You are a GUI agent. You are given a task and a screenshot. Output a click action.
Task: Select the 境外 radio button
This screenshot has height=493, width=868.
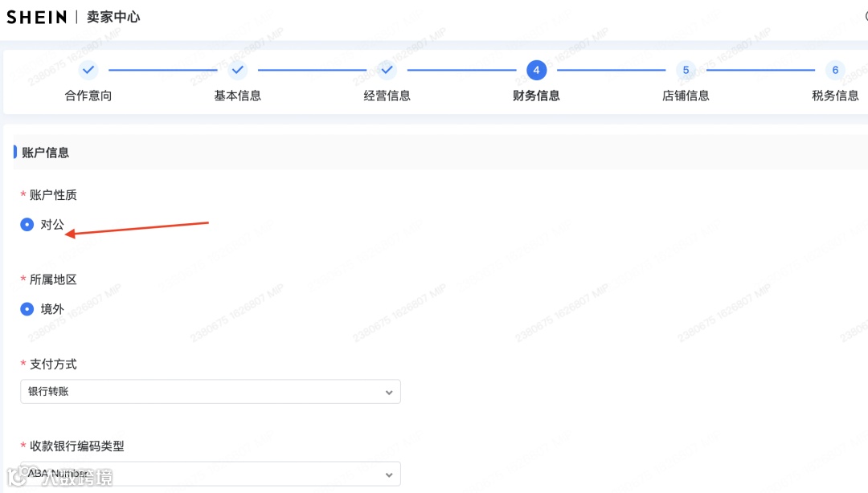click(27, 308)
